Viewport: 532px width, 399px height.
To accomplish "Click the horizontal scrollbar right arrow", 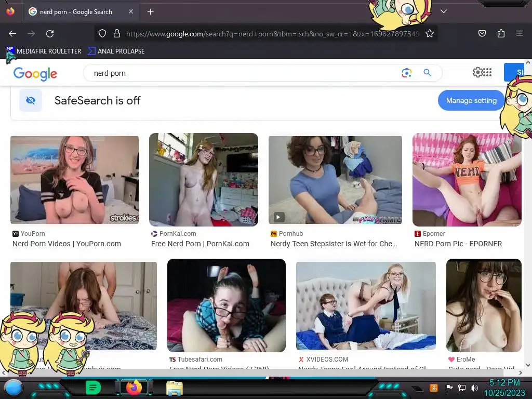I will pyautogui.click(x=521, y=373).
